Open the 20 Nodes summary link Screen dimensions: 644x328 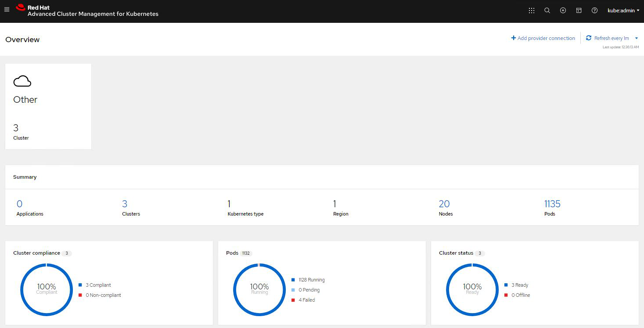click(x=444, y=204)
